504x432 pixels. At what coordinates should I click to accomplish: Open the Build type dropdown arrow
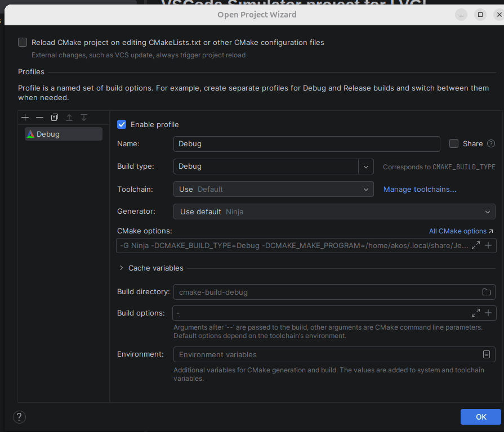366,166
